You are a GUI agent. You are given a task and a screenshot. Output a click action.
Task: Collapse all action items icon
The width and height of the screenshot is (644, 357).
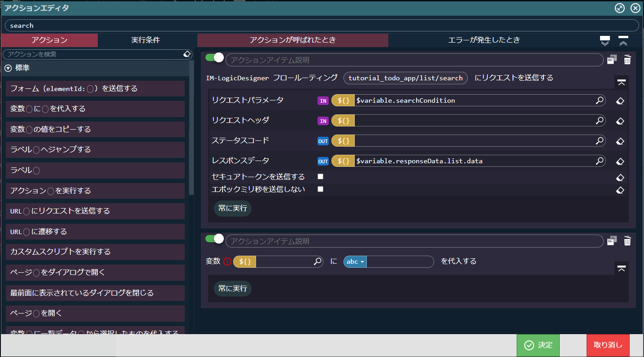(623, 41)
